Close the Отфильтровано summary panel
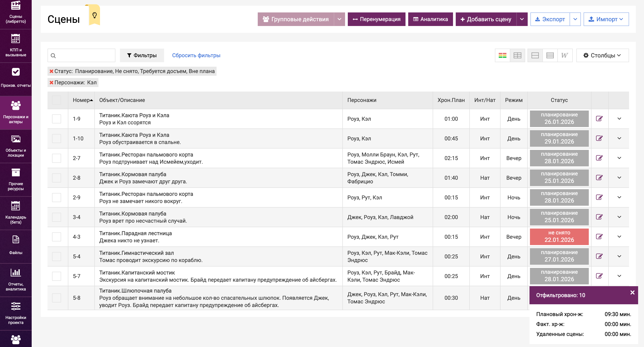644x347 pixels. point(632,292)
